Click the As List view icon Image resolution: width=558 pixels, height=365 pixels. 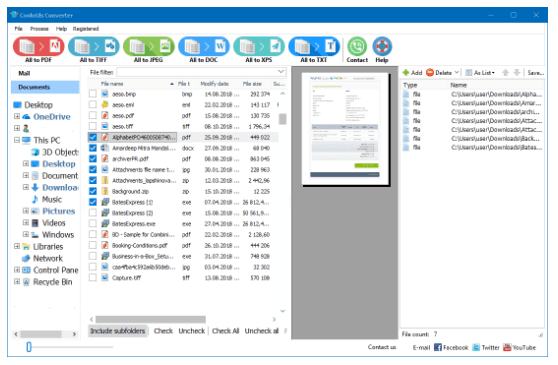coord(469,73)
